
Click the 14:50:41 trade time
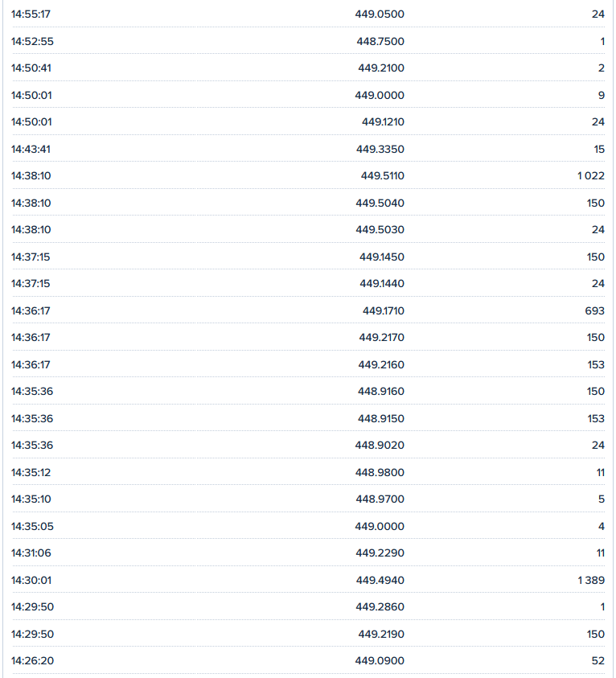31,68
